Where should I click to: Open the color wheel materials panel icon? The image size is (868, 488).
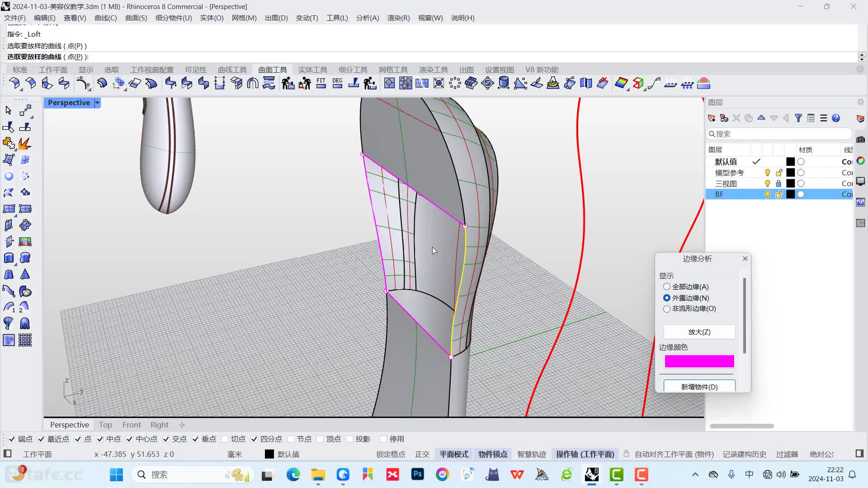(x=860, y=161)
